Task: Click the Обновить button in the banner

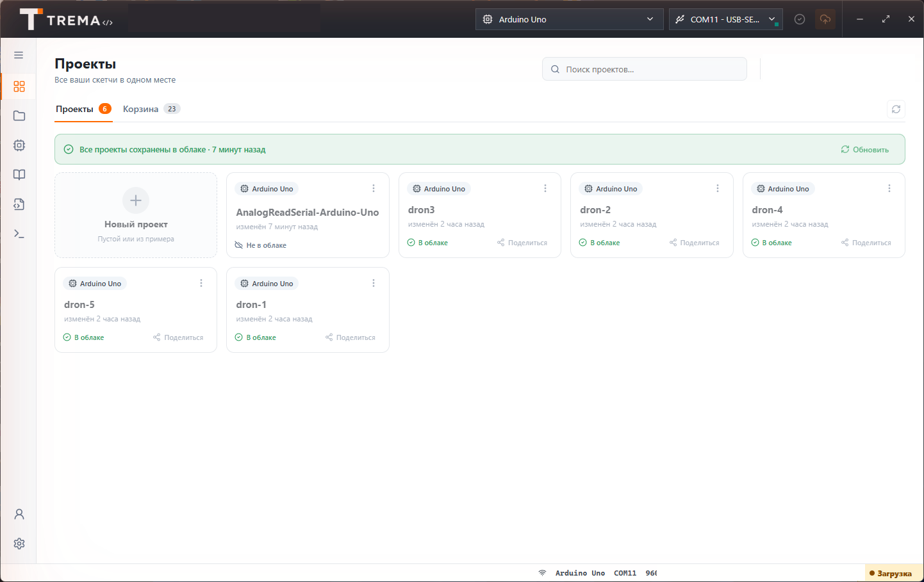Action: pyautogui.click(x=865, y=149)
